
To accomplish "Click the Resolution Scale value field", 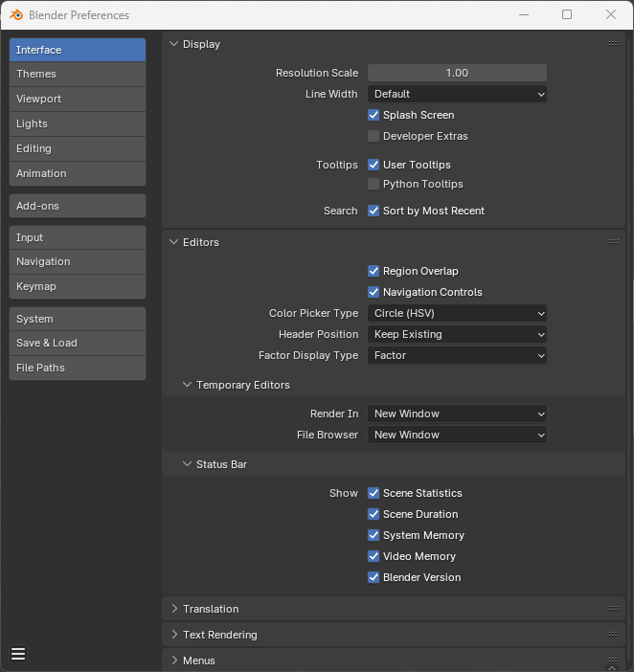I will tap(457, 73).
